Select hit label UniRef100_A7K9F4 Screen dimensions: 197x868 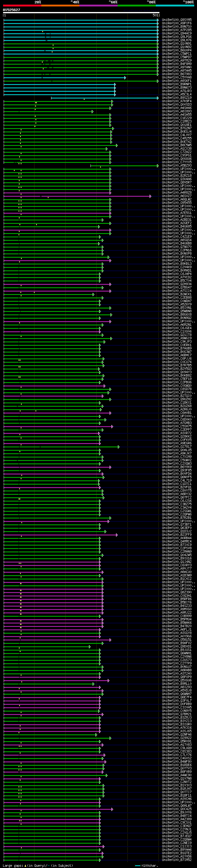[x=177, y=101]
